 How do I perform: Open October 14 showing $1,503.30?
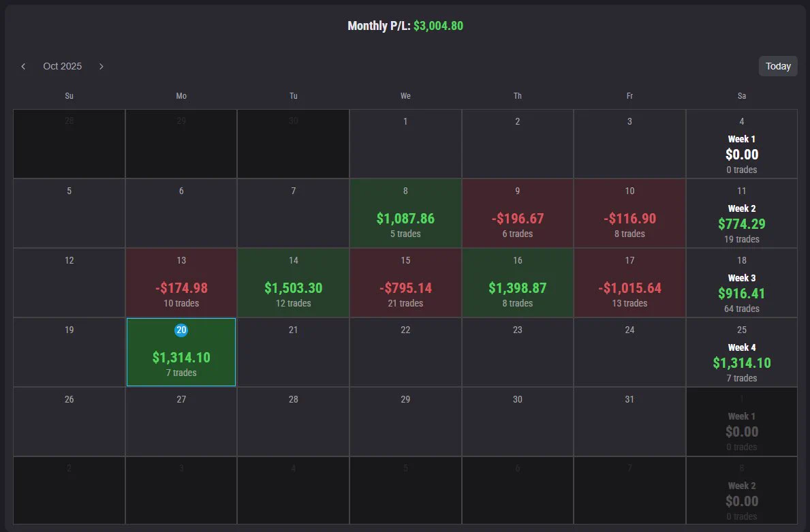[294, 283]
